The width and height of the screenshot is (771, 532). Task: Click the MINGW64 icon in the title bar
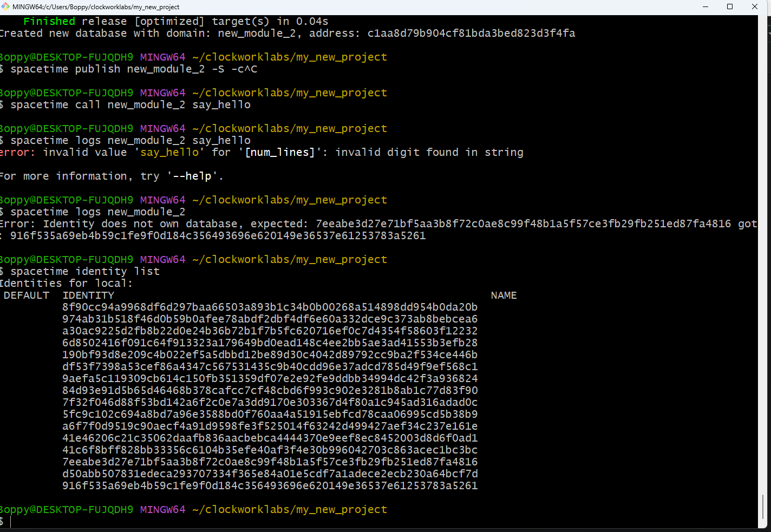coord(6,6)
